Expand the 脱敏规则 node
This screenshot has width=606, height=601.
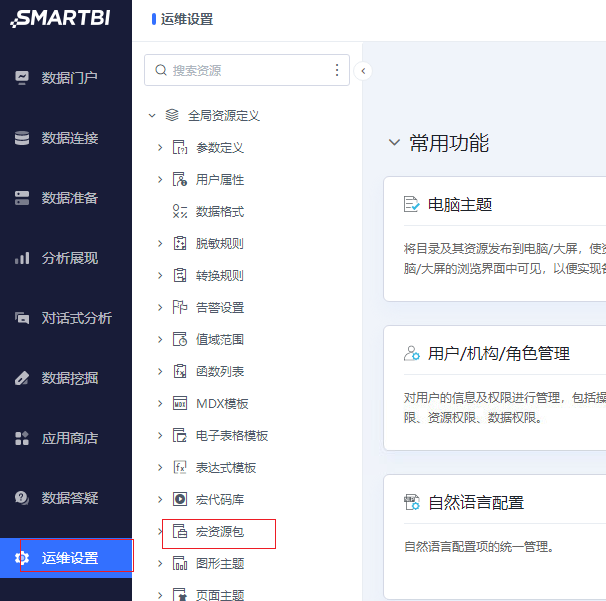(160, 243)
